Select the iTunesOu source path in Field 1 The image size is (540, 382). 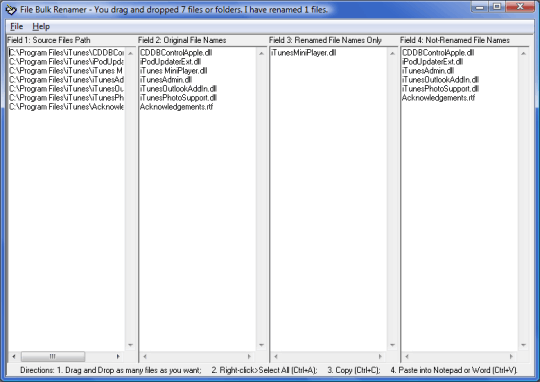coord(66,89)
